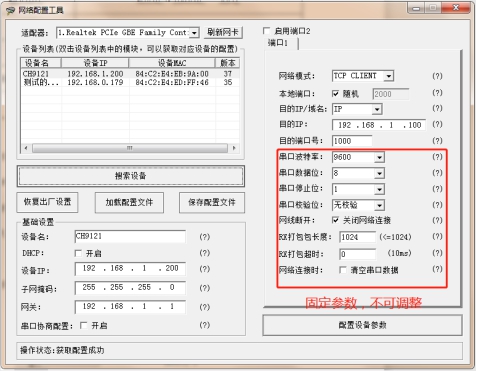This screenshot has width=477, height=371.
Task: Sort by 版本 column header
Action: pos(227,63)
